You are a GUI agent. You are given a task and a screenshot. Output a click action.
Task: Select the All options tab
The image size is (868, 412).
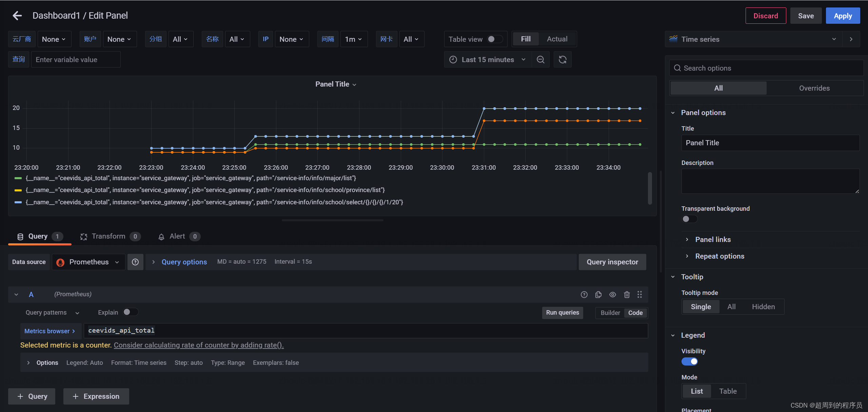[x=718, y=88]
